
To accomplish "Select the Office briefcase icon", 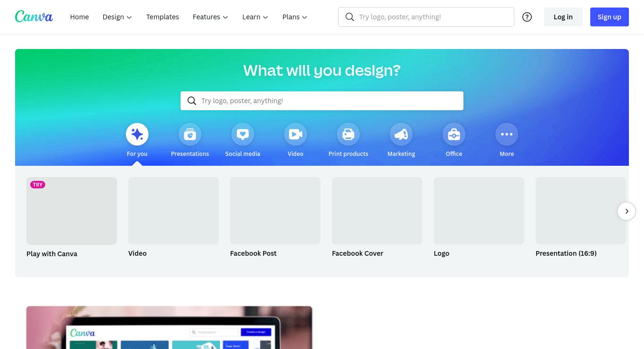I will click(x=454, y=134).
